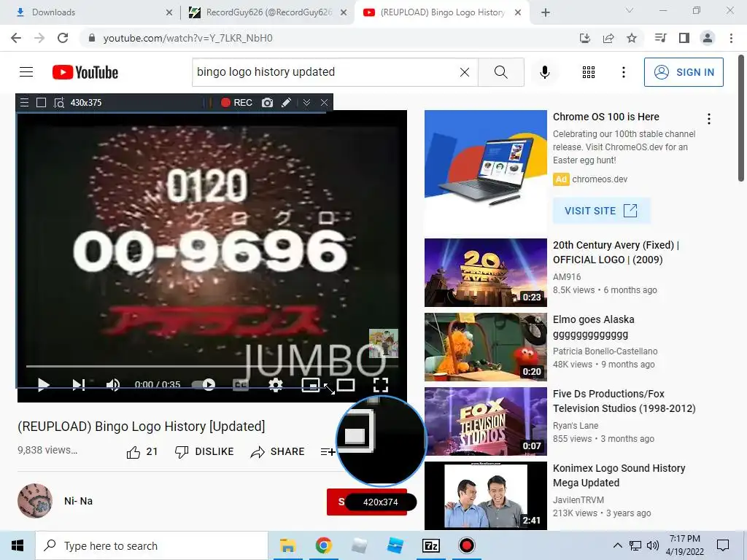Image resolution: width=747 pixels, height=560 pixels.
Task: Open Chrome three-dot menu
Action: coord(731,38)
